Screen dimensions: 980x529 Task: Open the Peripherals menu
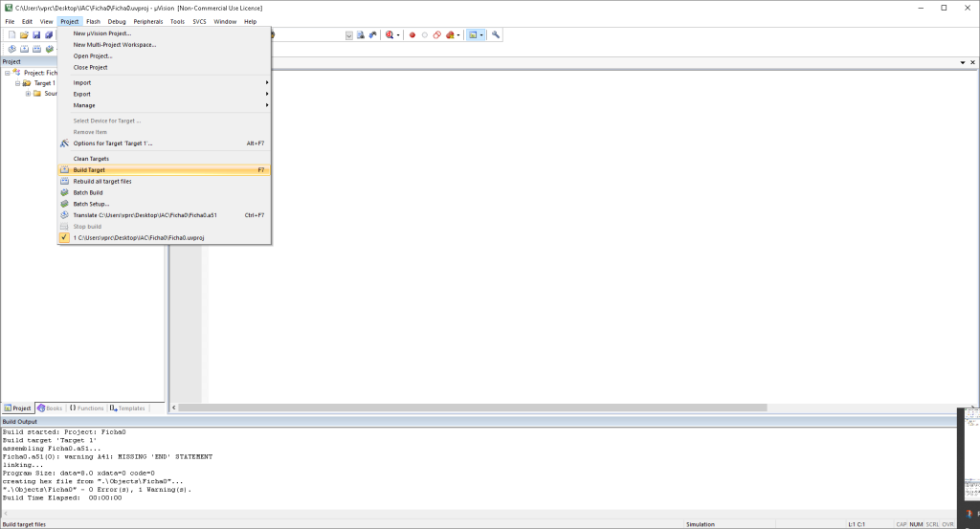[x=147, y=21]
